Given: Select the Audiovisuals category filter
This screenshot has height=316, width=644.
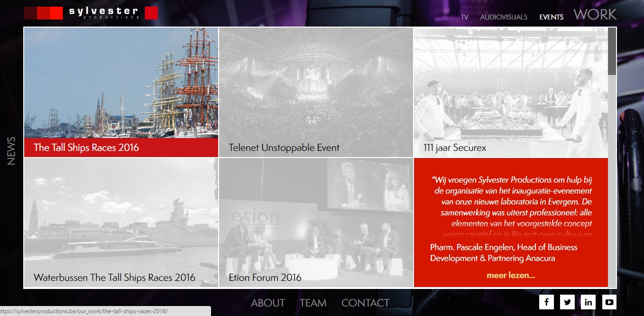Looking at the screenshot, I should pyautogui.click(x=504, y=17).
